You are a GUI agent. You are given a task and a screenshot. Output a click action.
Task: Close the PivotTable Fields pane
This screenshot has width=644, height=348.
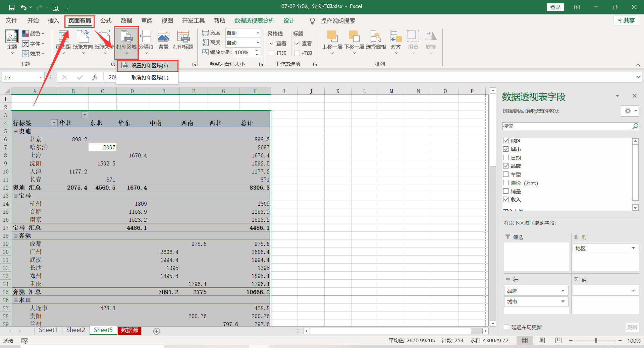tap(635, 96)
